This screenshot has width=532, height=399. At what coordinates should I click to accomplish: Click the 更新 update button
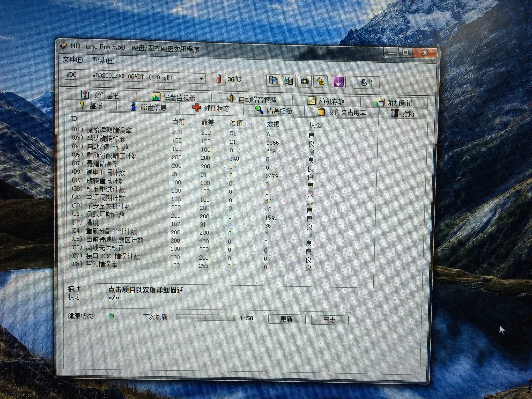pyautogui.click(x=286, y=319)
